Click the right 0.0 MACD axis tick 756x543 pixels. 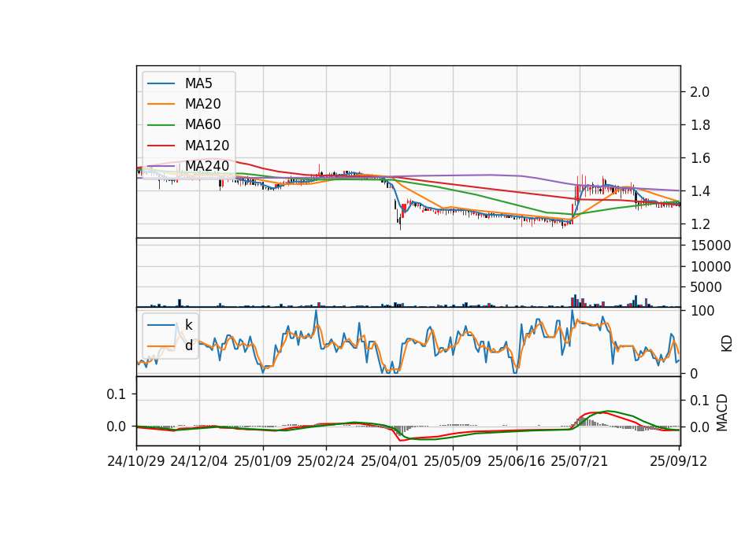pyautogui.click(x=699, y=427)
